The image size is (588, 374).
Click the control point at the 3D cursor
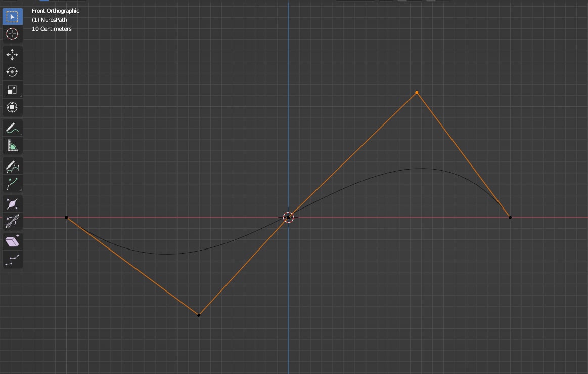tap(288, 217)
